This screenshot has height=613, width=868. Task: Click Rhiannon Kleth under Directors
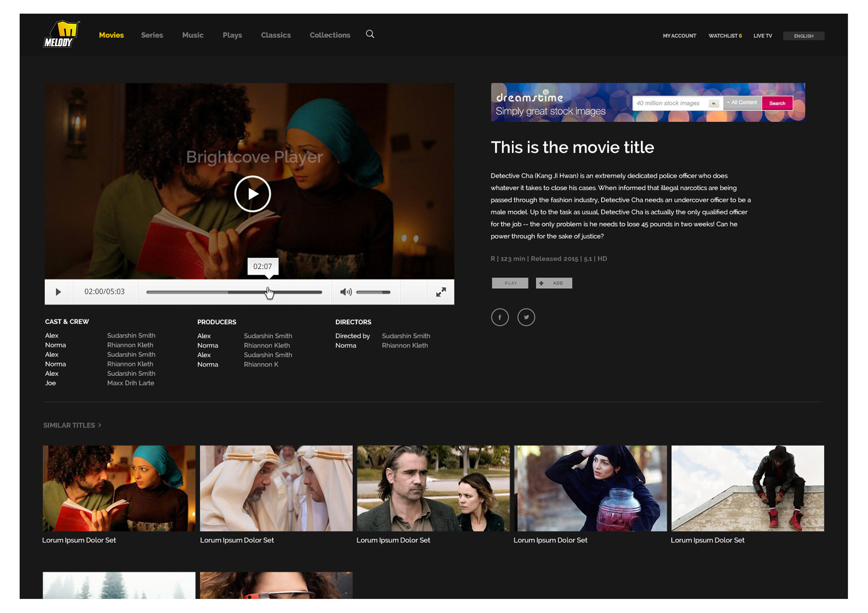click(x=405, y=345)
